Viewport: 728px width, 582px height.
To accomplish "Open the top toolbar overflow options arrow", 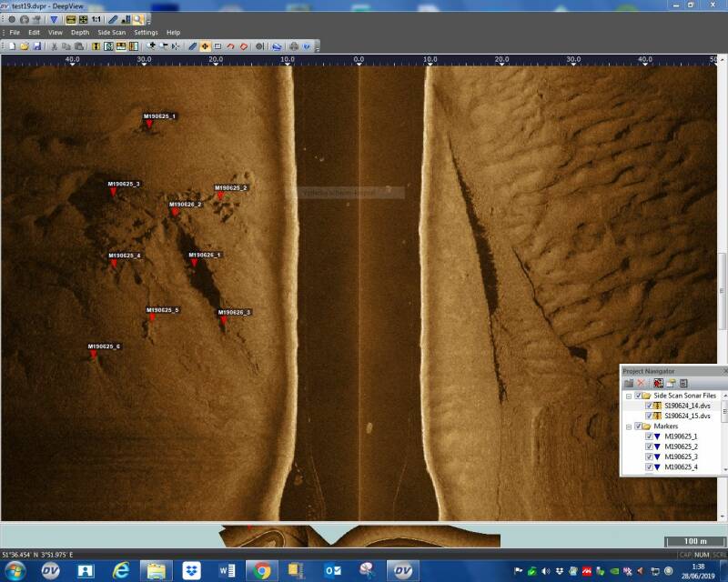I will pyautogui.click(x=148, y=20).
